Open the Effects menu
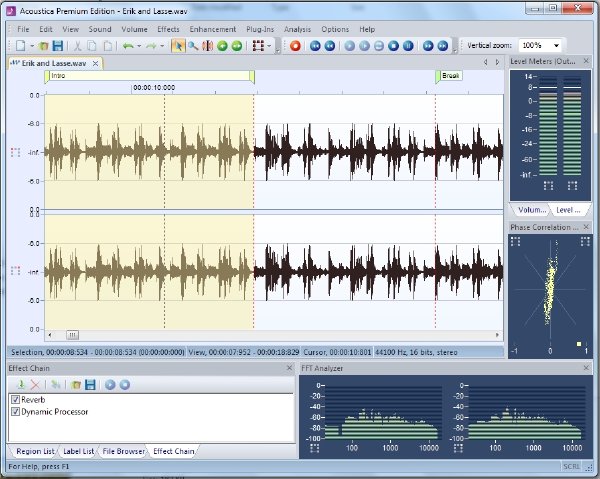The image size is (600, 479). click(x=168, y=29)
